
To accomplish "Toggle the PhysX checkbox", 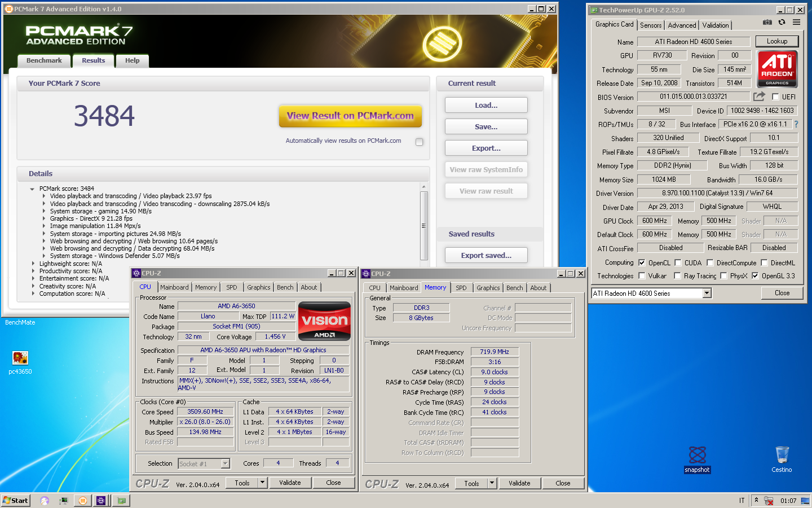I will pos(723,275).
